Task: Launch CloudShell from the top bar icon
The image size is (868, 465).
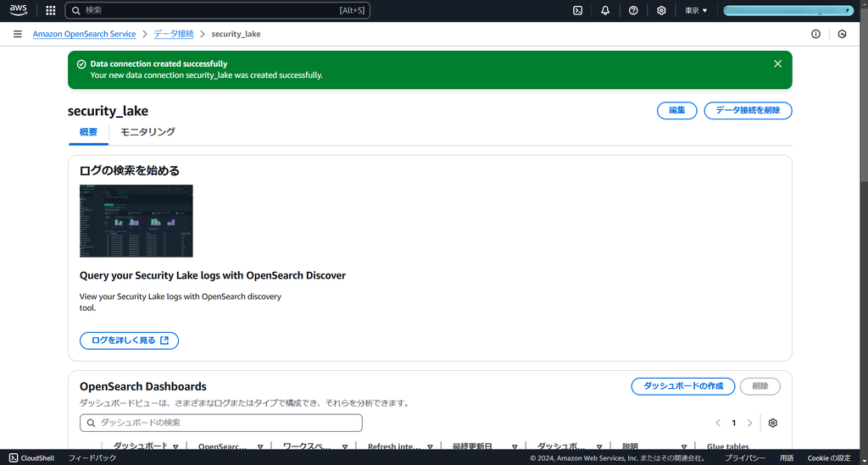Action: (x=577, y=10)
